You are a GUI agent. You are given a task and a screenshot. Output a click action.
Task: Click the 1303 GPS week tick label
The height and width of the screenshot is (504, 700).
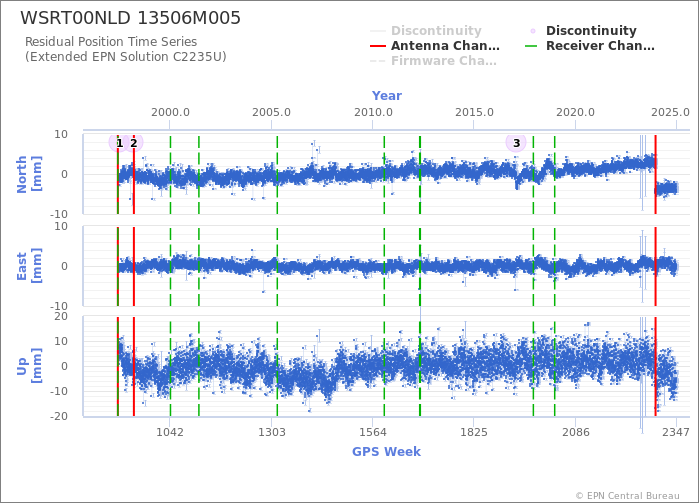click(x=271, y=432)
